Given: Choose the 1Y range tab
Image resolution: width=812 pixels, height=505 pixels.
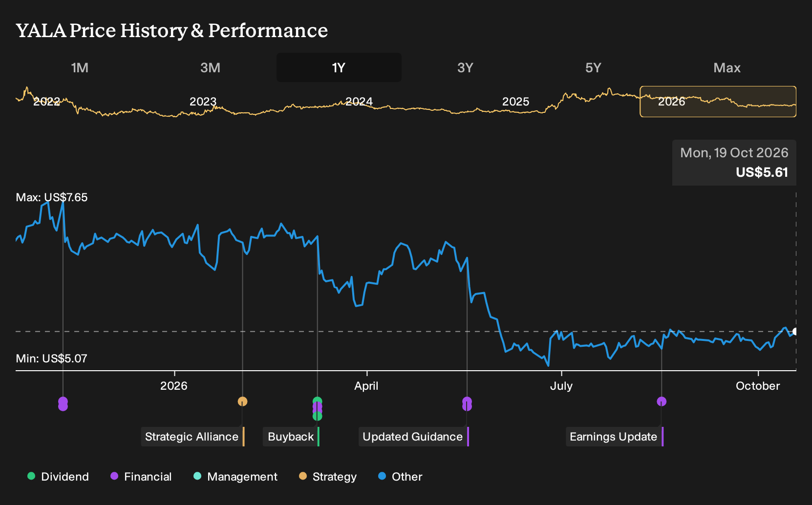Looking at the screenshot, I should 339,67.
